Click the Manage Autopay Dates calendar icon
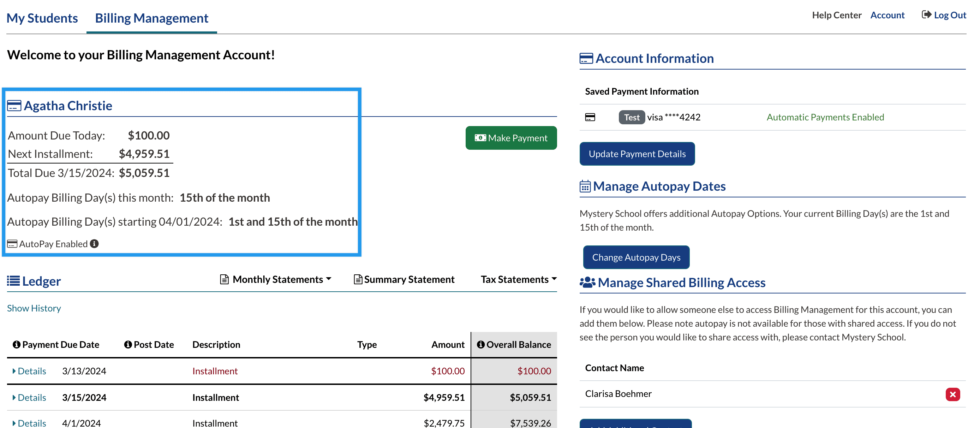Image resolution: width=980 pixels, height=428 pixels. point(585,186)
